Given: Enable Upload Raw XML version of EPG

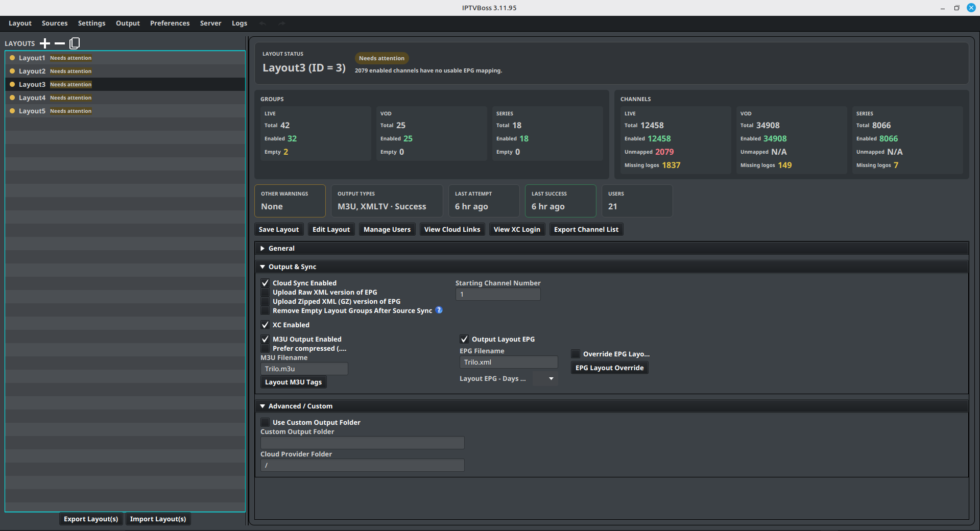Looking at the screenshot, I should [265, 292].
